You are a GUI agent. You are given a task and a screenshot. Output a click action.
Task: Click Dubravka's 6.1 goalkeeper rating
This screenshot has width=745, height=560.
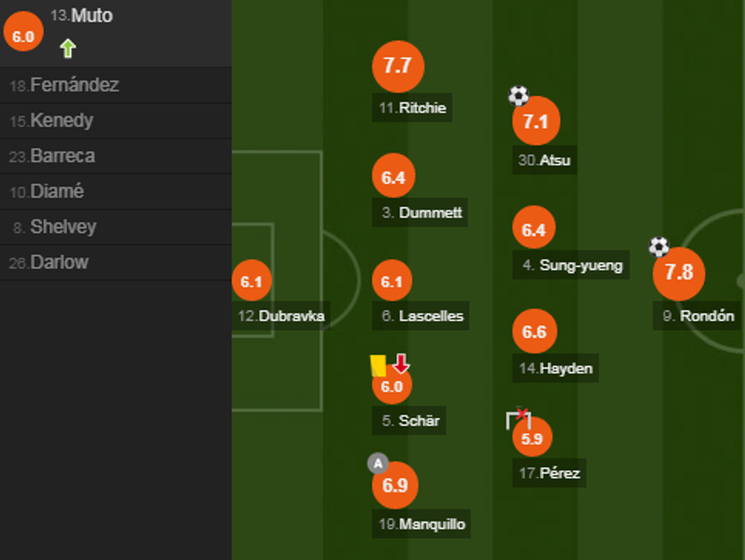[251, 282]
